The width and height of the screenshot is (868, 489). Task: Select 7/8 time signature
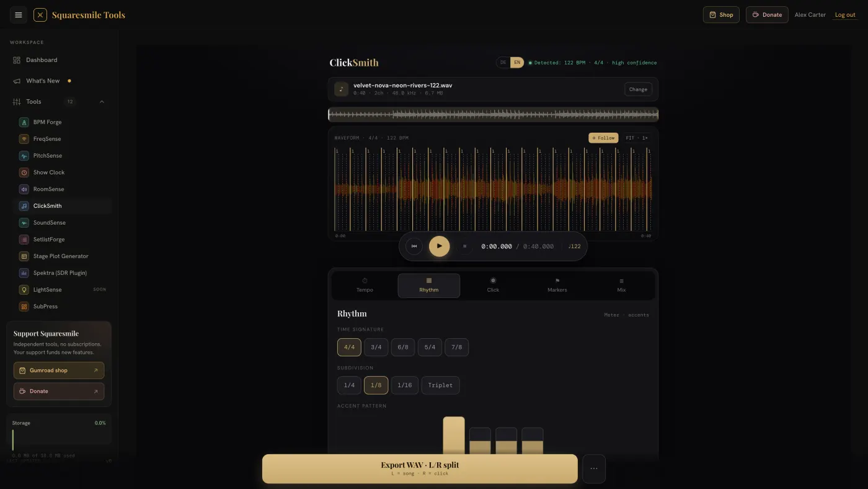[x=457, y=347]
